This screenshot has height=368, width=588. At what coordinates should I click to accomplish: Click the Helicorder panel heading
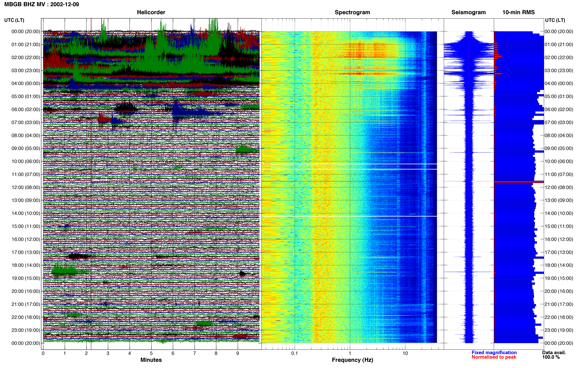coord(151,12)
